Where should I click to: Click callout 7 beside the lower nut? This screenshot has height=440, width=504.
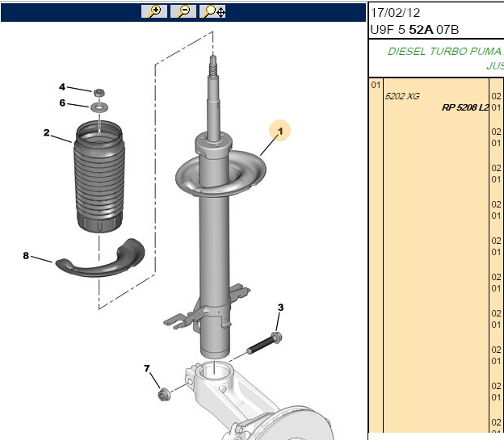pos(147,368)
